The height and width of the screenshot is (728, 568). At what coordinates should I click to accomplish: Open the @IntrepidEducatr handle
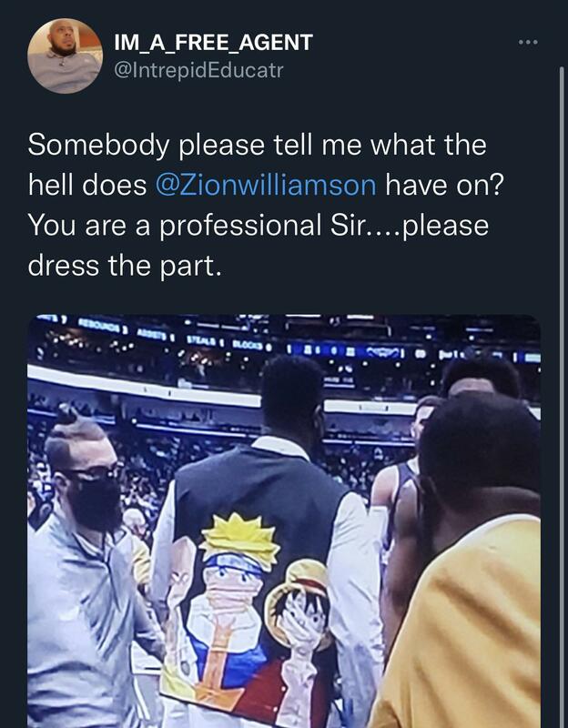click(198, 69)
